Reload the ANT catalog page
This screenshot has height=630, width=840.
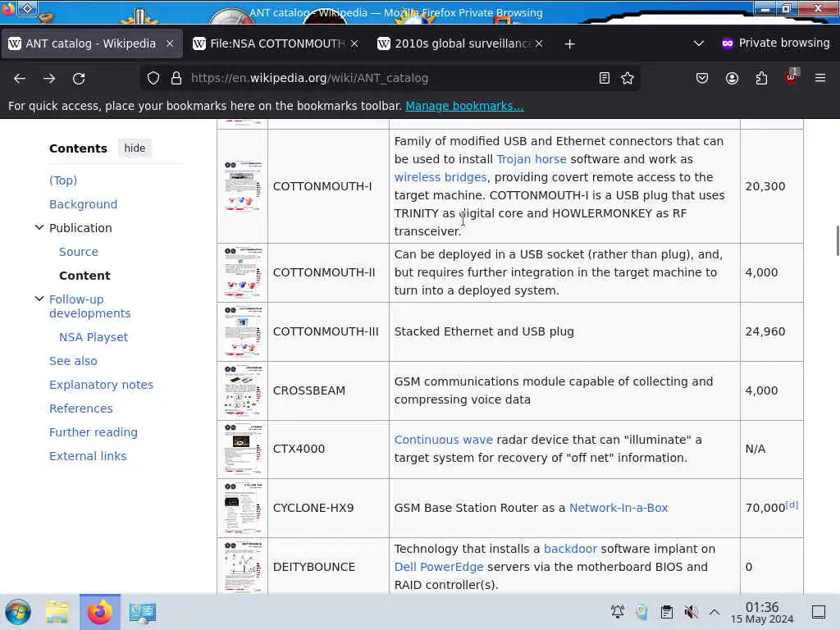point(79,78)
